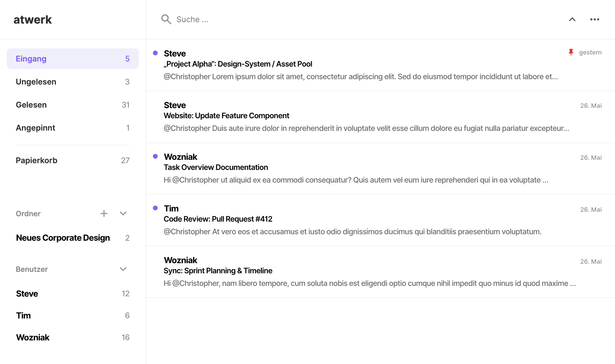Viewport: 615px width, 364px height.
Task: Collapse the Benutzer section chevron
Action: (123, 269)
